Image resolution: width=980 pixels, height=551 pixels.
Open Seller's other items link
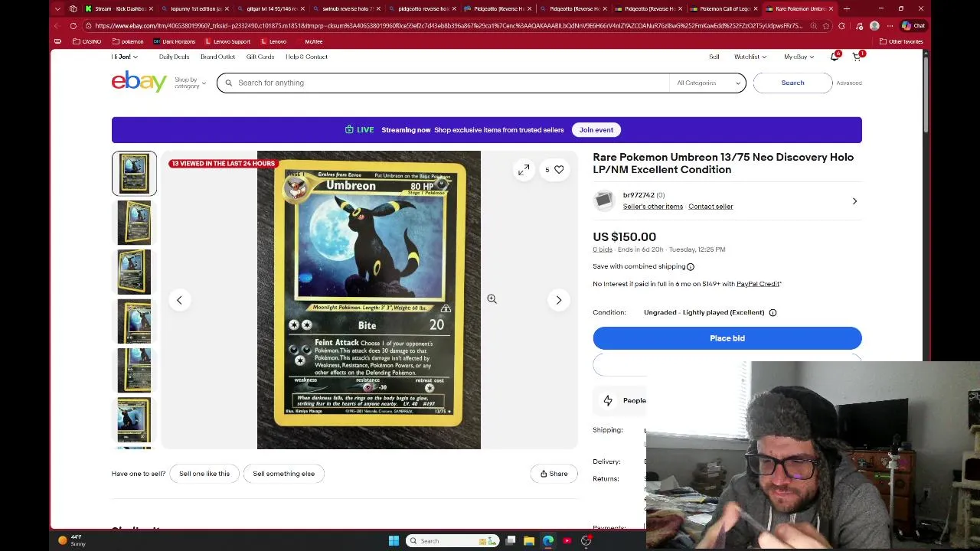pos(653,207)
